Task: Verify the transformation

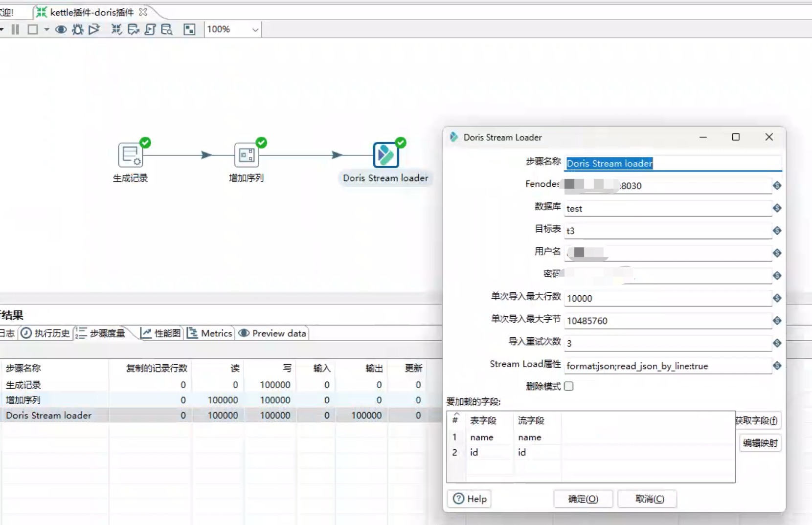Action: [116, 29]
